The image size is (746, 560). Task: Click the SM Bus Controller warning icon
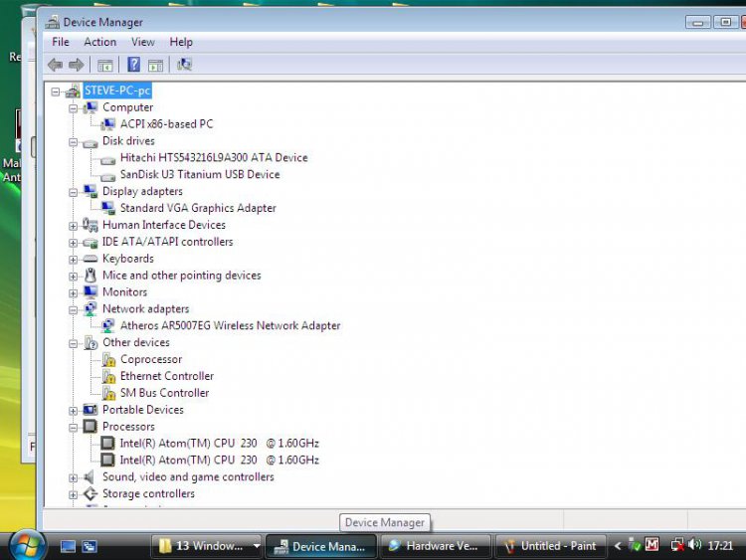[109, 393]
